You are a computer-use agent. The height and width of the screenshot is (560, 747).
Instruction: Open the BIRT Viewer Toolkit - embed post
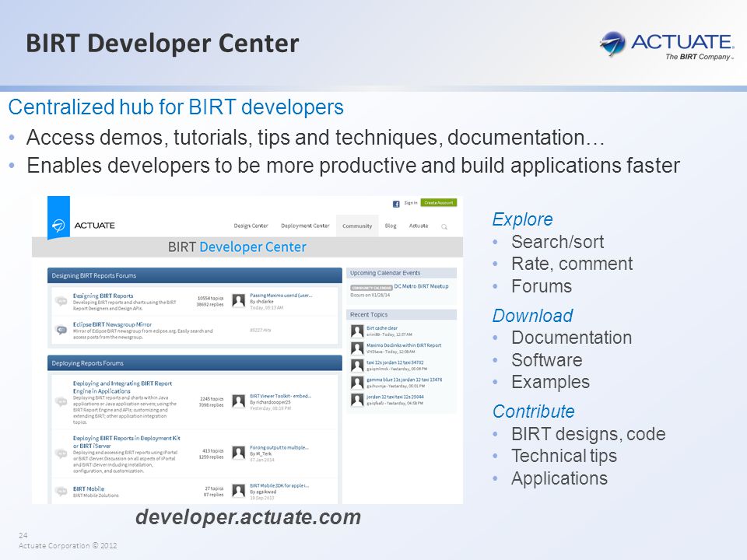280,396
